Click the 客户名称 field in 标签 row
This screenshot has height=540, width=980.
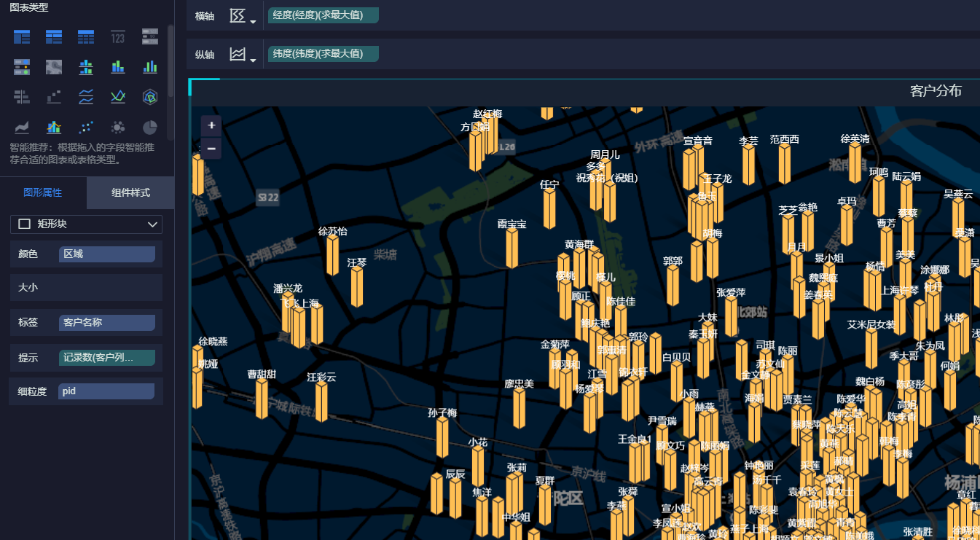pyautogui.click(x=107, y=322)
